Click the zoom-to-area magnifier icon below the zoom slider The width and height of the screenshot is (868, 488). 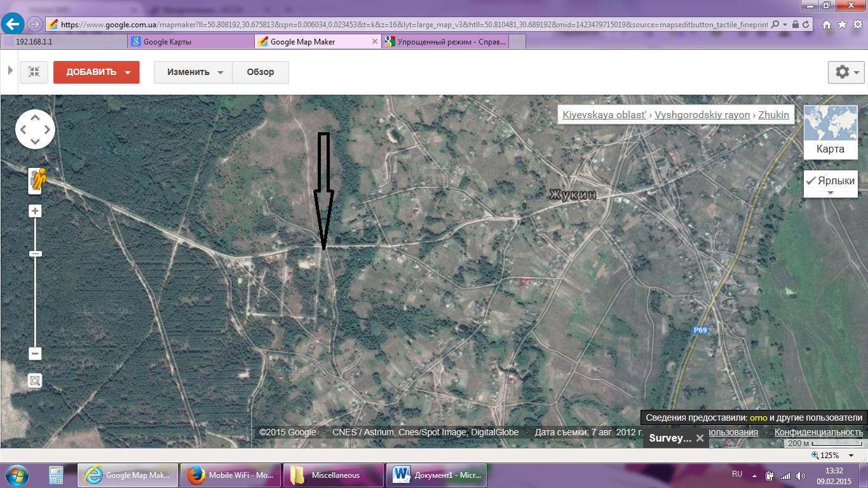(35, 381)
